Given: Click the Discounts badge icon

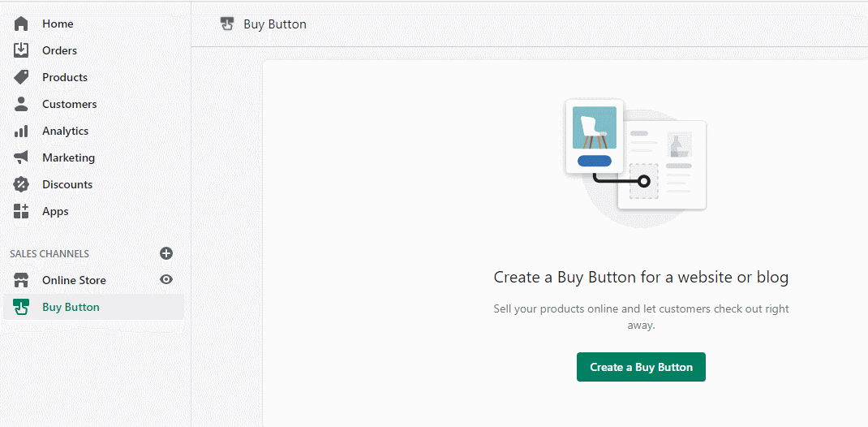Looking at the screenshot, I should tap(21, 184).
